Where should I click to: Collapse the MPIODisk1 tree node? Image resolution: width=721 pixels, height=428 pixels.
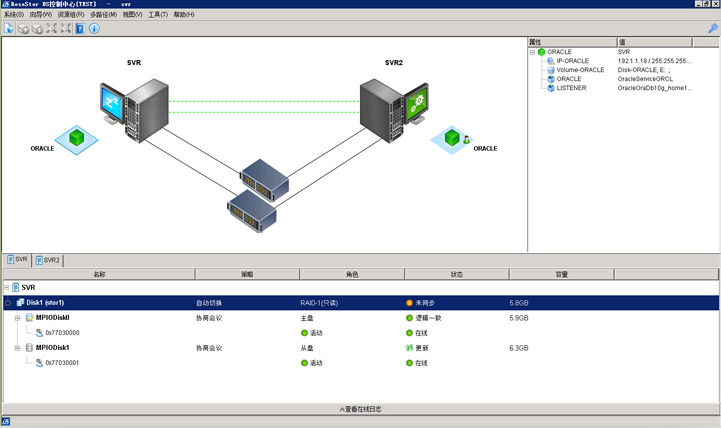17,348
